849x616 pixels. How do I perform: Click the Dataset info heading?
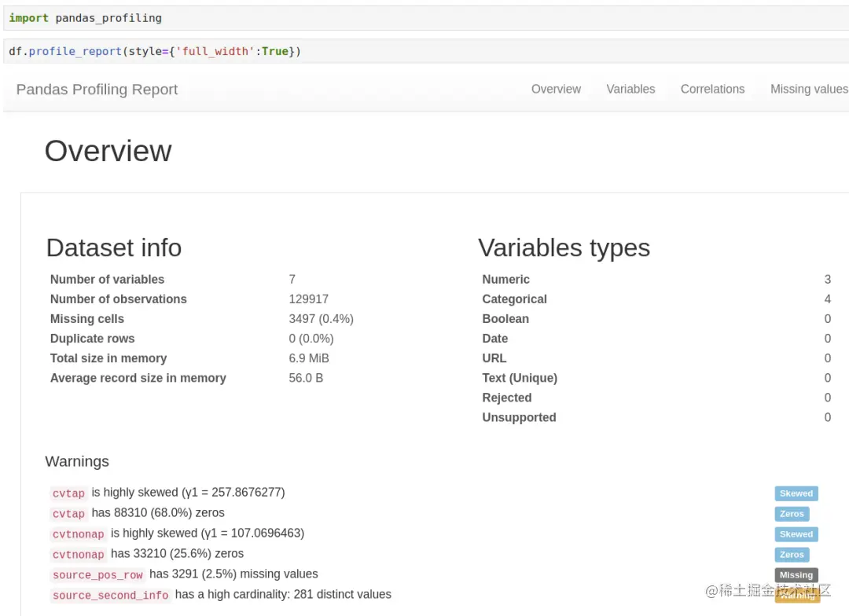click(x=114, y=248)
